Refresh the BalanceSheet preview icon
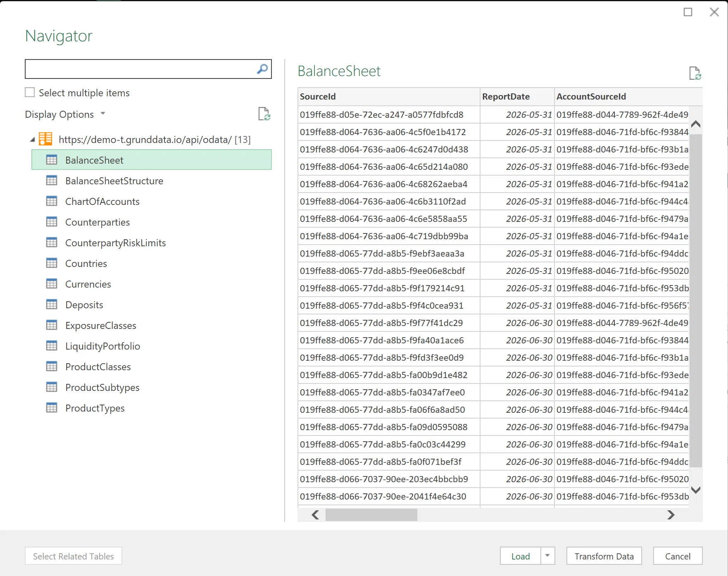The image size is (728, 576). [695, 73]
